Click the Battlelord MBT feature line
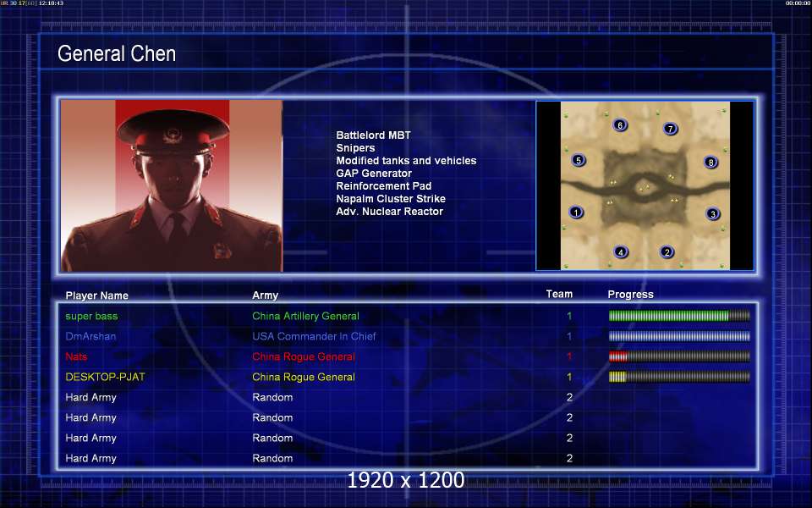This screenshot has width=812, height=508. 373,135
